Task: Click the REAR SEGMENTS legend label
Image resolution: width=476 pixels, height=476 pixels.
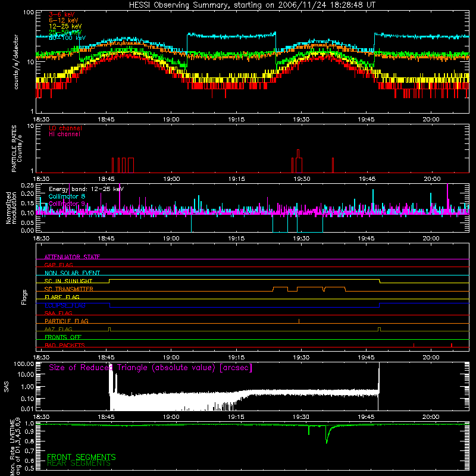Action: (x=79, y=464)
